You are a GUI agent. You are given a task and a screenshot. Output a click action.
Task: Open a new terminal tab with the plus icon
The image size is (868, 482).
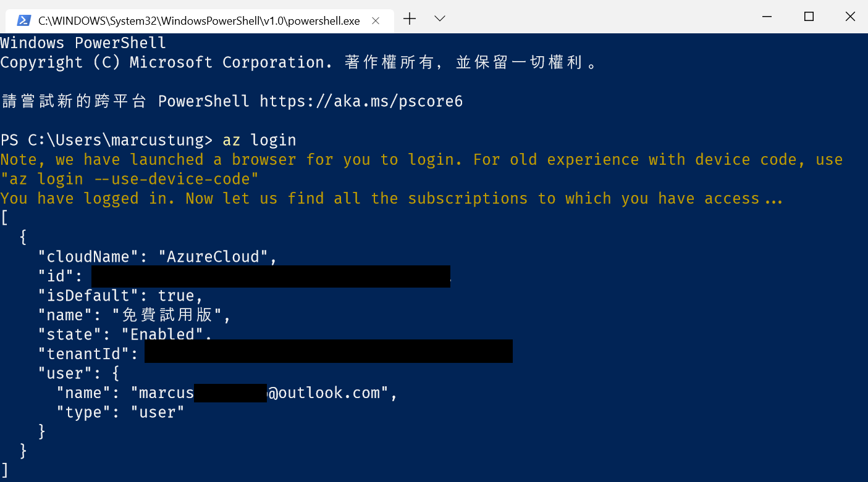410,19
